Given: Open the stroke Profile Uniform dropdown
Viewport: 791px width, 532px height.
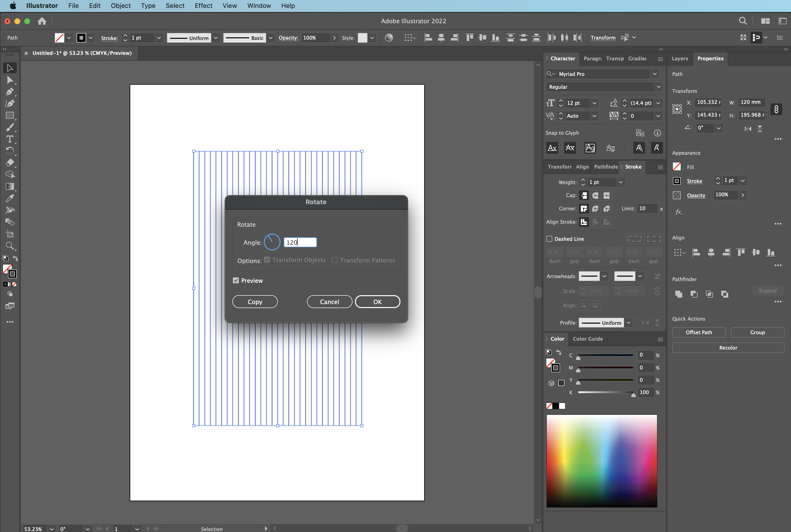Looking at the screenshot, I should point(629,323).
